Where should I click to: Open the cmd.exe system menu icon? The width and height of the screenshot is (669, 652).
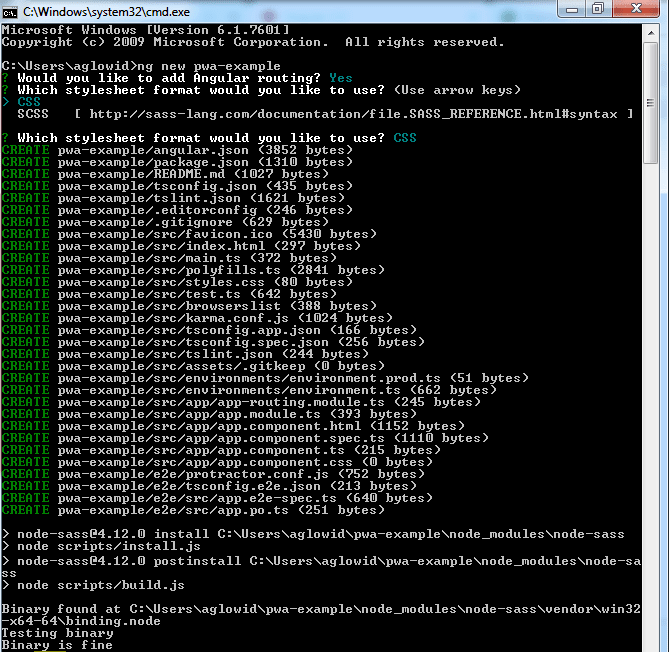point(9,12)
